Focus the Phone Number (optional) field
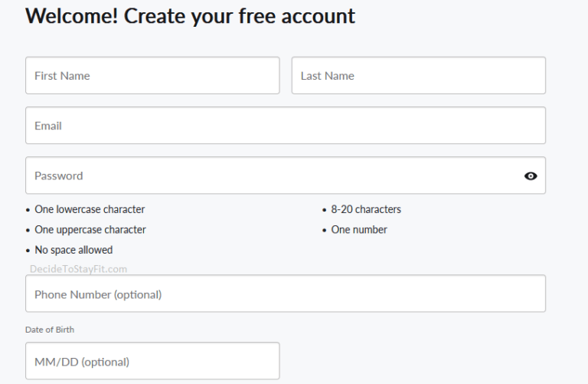This screenshot has height=384, width=588. [x=285, y=294]
